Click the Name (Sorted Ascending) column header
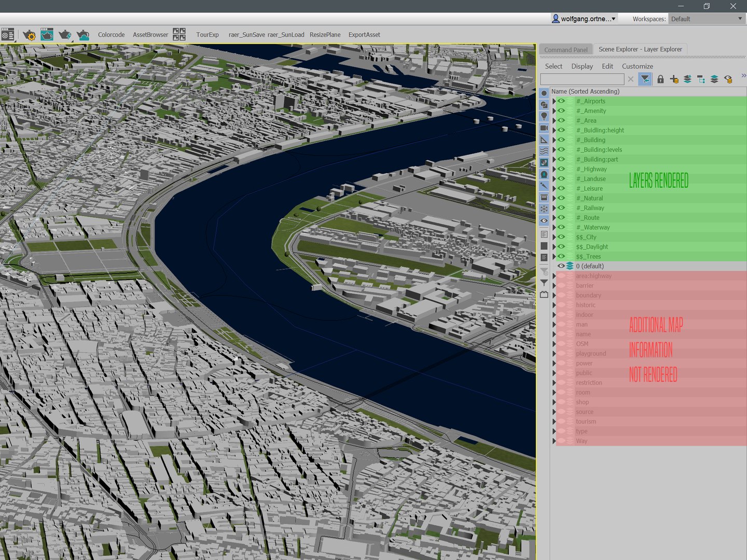The image size is (747, 560). pyautogui.click(x=648, y=91)
